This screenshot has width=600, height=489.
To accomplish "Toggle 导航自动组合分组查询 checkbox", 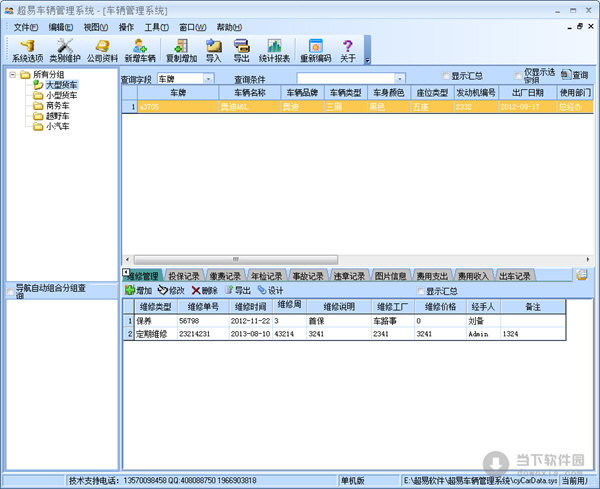I will 10,292.
